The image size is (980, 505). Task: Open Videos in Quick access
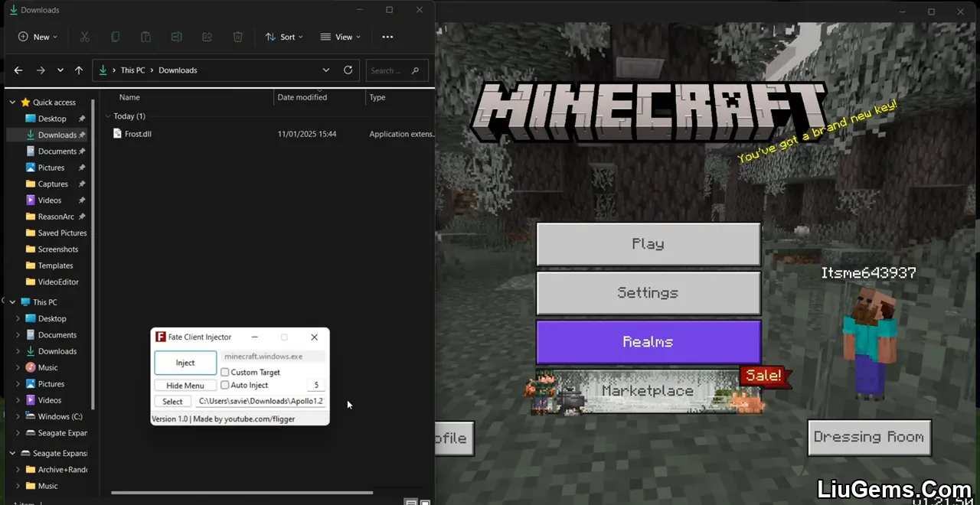tap(50, 200)
